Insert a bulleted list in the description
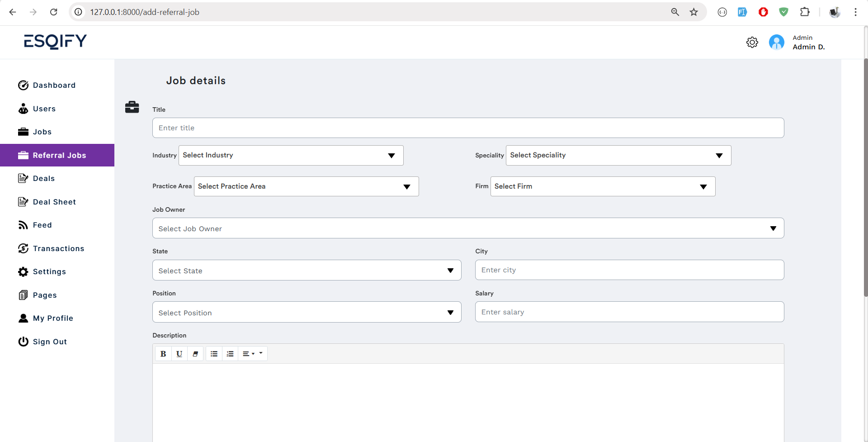 (x=214, y=354)
